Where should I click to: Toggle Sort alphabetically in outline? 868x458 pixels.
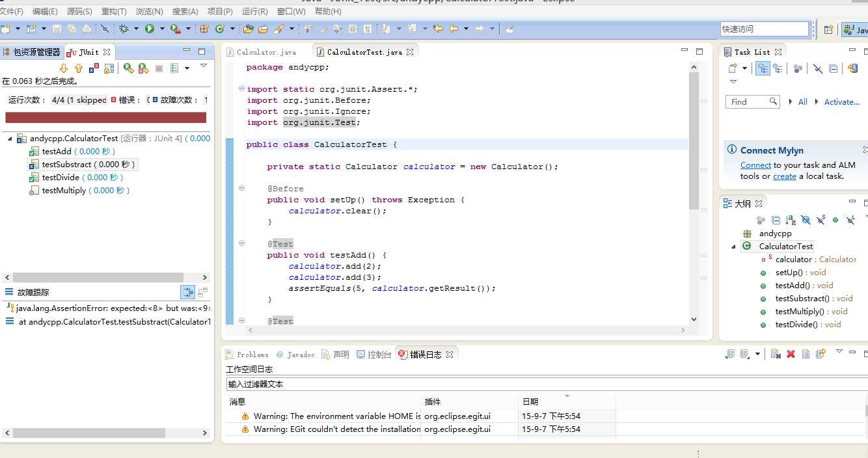click(791, 221)
